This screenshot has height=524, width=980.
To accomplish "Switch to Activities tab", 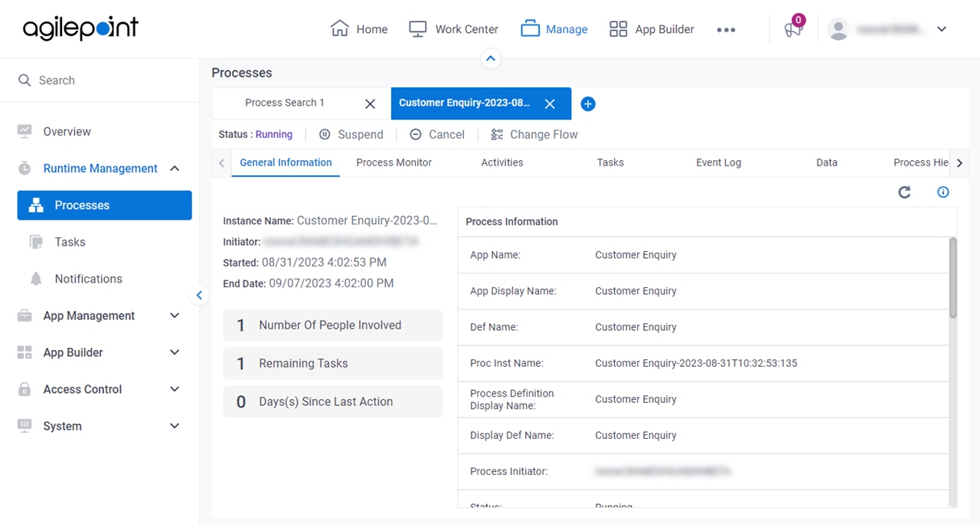I will 502,162.
